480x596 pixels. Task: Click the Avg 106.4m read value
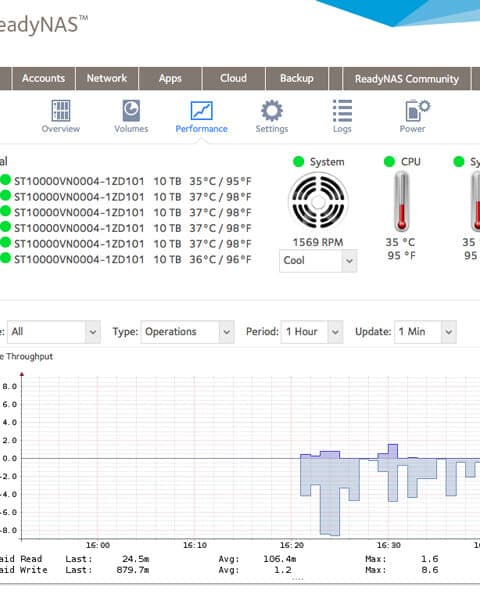tap(280, 559)
